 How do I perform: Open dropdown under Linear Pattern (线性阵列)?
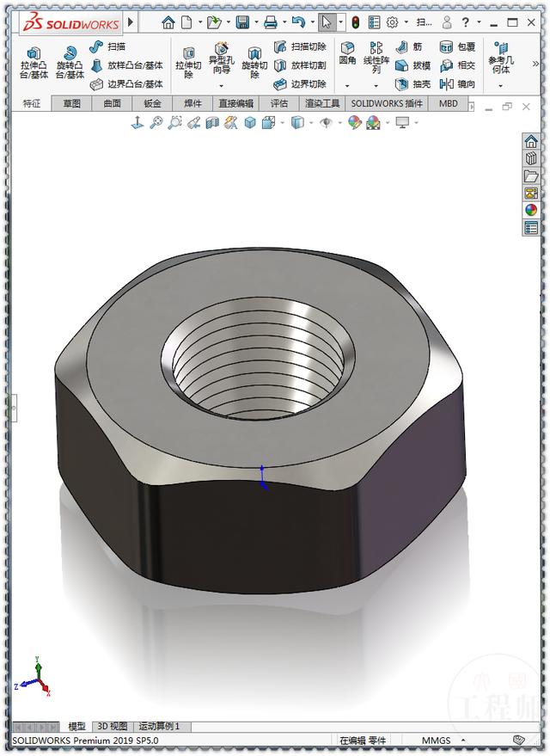(376, 86)
